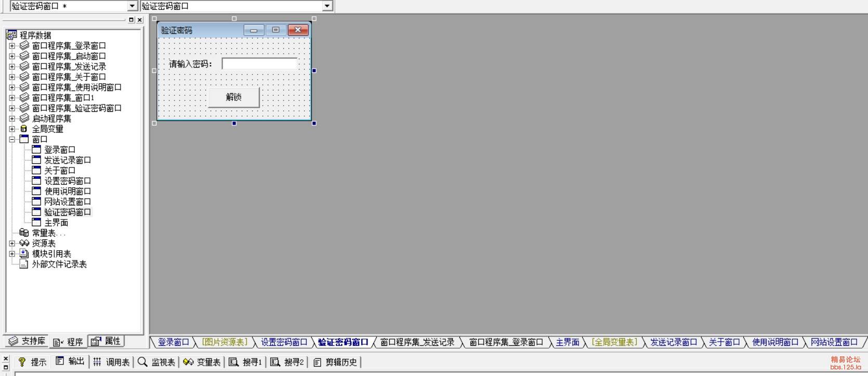The width and height of the screenshot is (868, 376).
Task: Switch to the 支持库 panel tab
Action: pyautogui.click(x=27, y=341)
